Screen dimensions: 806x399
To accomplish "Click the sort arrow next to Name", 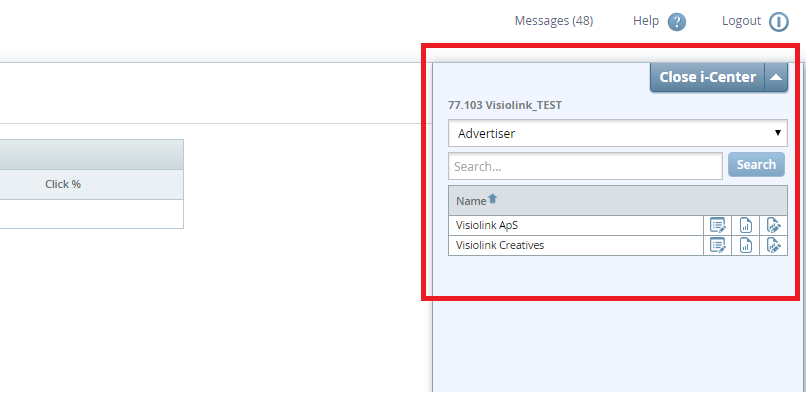I will tap(492, 199).
